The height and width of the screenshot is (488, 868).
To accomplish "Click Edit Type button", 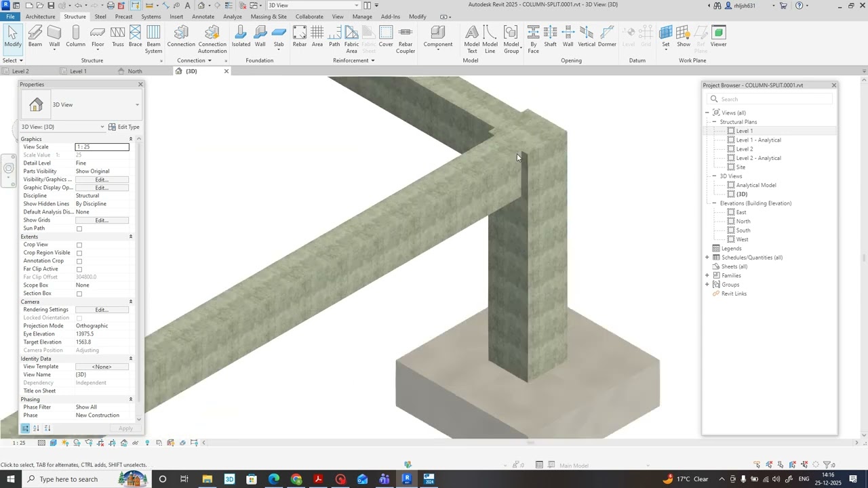I will (124, 127).
